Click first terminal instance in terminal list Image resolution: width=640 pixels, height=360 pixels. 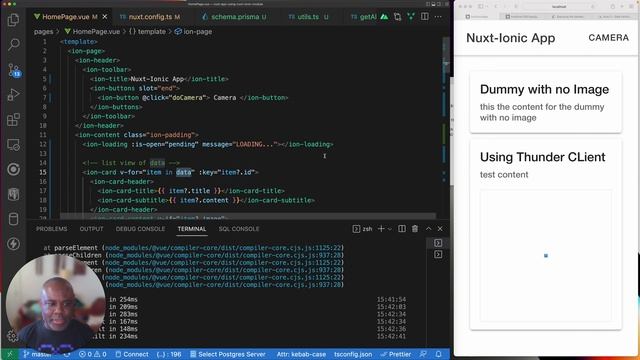tap(438, 243)
